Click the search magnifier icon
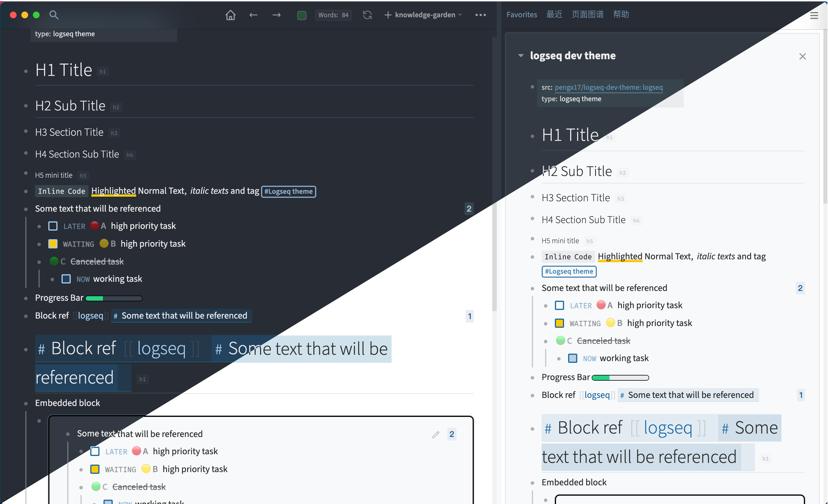Viewport: 828px width, 504px height. click(x=54, y=15)
